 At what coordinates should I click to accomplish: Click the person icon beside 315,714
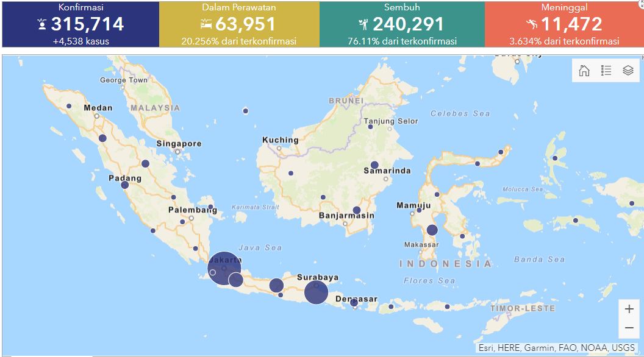coord(42,24)
